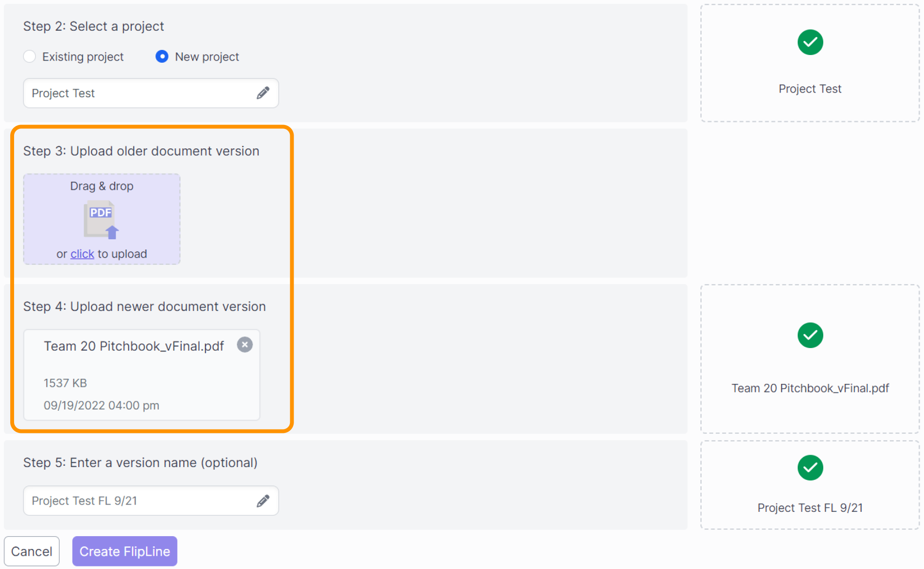Click the PDF upload icon in drop zone
The height and width of the screenshot is (569, 924).
(x=101, y=220)
